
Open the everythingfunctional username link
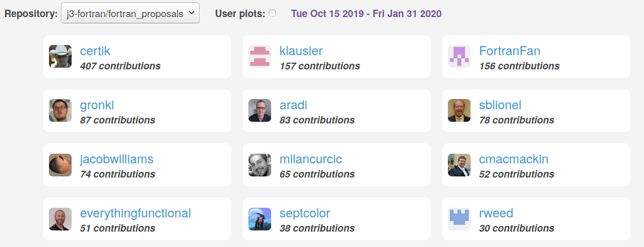tap(135, 213)
